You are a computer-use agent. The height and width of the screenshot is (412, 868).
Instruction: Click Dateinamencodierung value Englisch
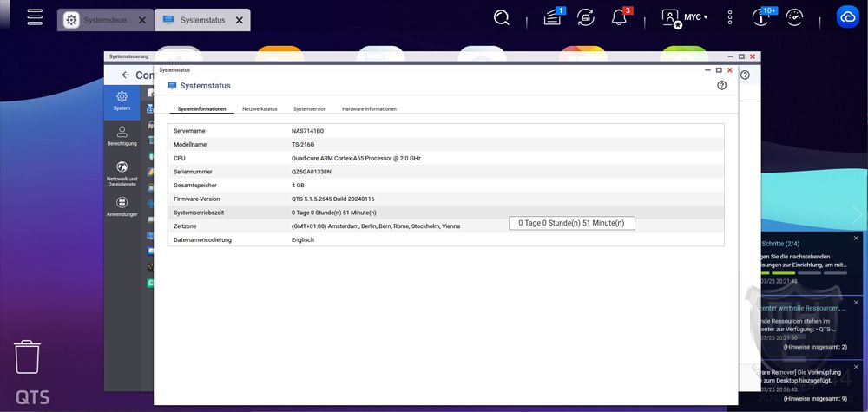[x=303, y=240]
